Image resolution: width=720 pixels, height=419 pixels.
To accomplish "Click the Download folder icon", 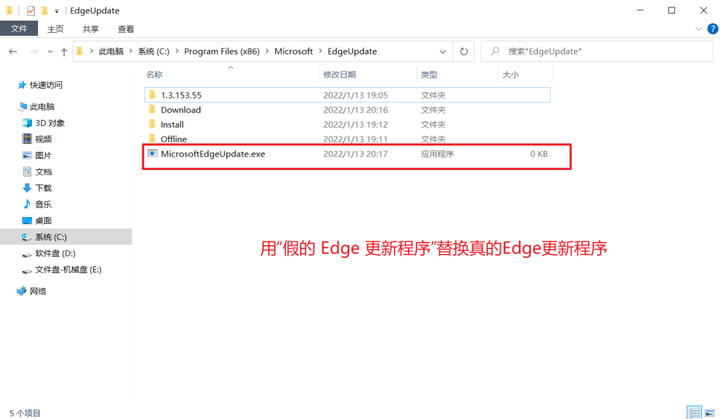I will (152, 109).
